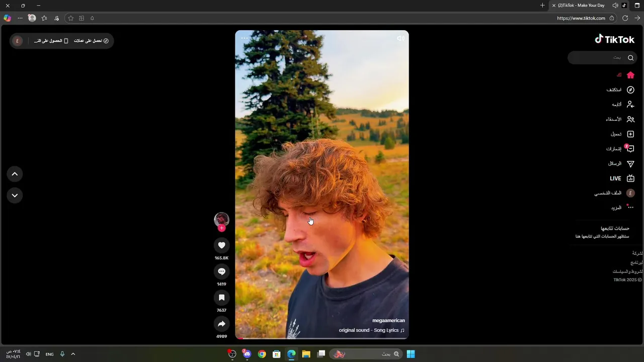This screenshot has height=362, width=644.
Task: Click the browser address bar URL
Action: pos(581,18)
